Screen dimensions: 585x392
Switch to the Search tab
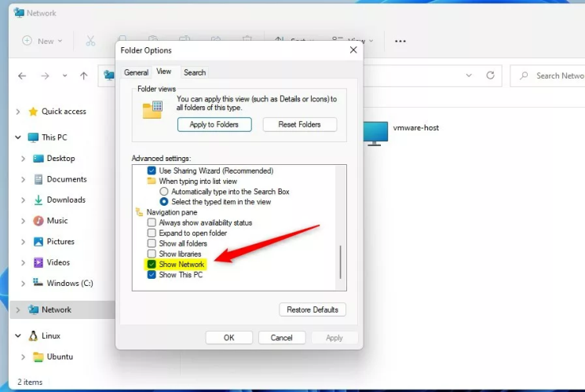click(195, 72)
